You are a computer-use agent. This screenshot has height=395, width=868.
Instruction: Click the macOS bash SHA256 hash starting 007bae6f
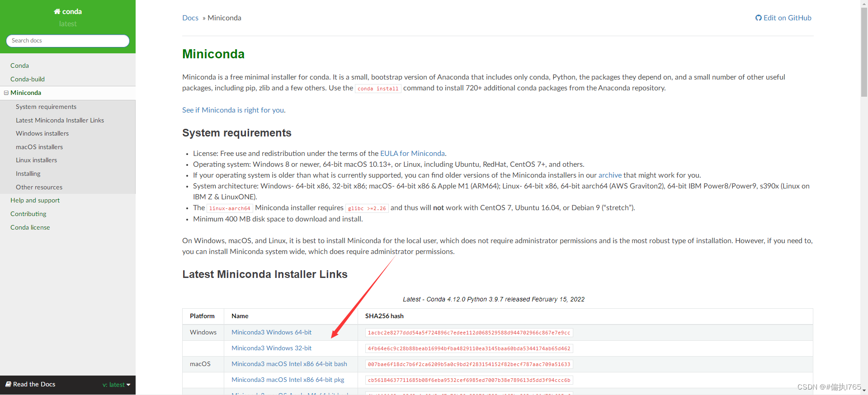pyautogui.click(x=469, y=364)
